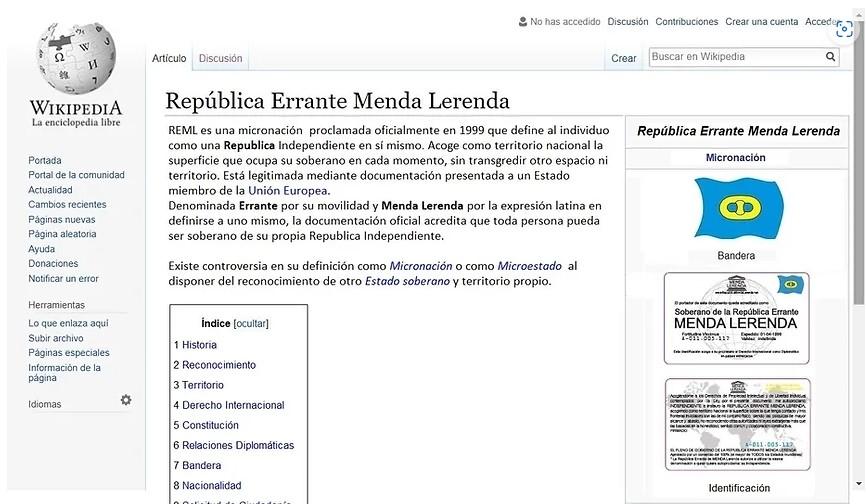Follow the Microestado link
Viewport: 866px width, 504px height.
pyautogui.click(x=530, y=266)
